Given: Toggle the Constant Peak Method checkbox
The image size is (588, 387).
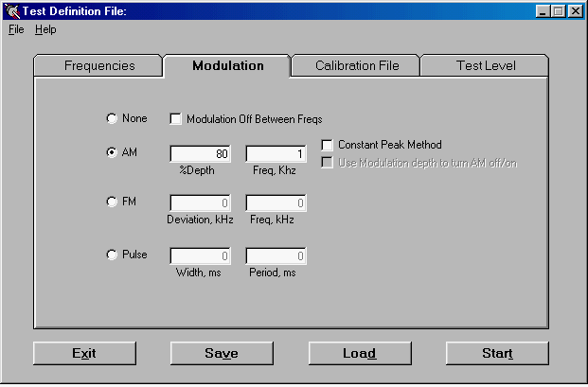Looking at the screenshot, I should (328, 145).
